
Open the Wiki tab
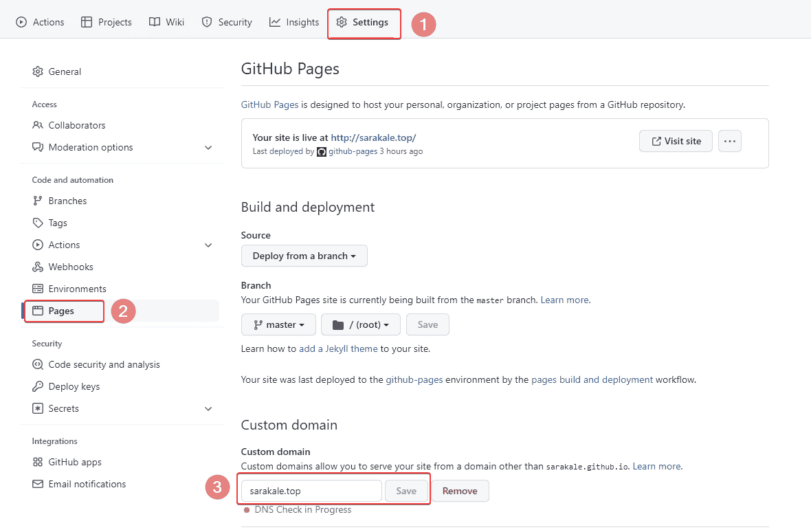167,22
